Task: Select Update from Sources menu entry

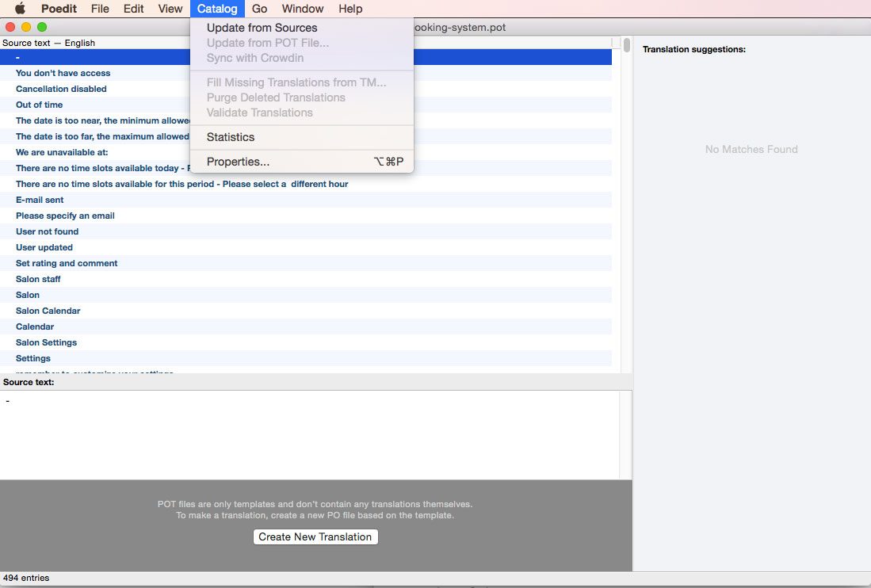Action: tap(262, 28)
